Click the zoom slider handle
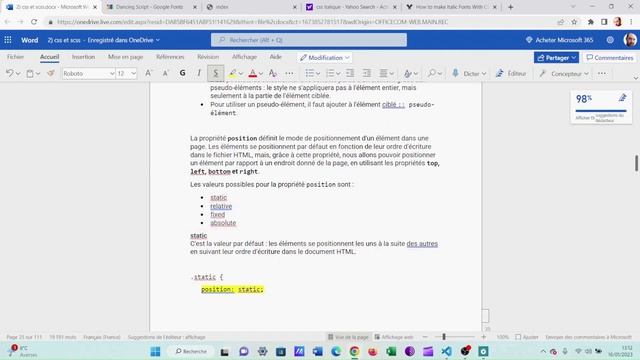The height and width of the screenshot is (360, 640). click(x=444, y=337)
